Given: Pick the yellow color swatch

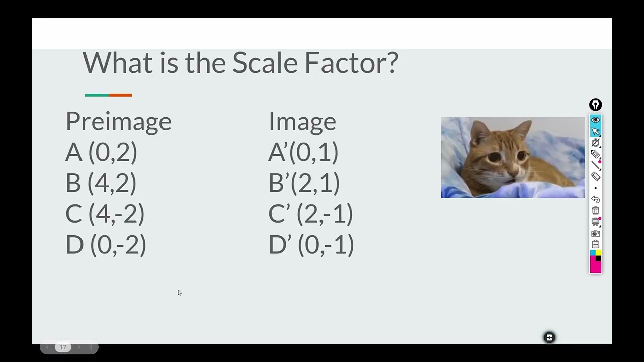Looking at the screenshot, I should click(x=598, y=253).
